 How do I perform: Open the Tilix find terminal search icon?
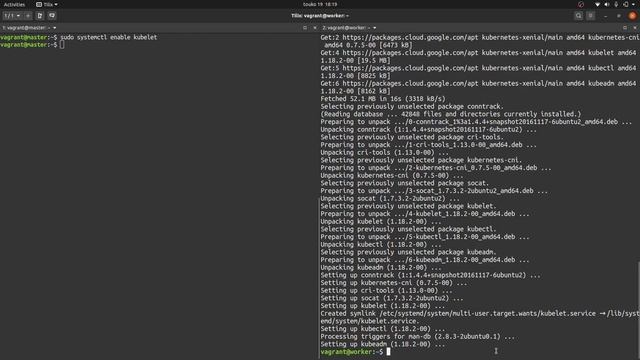click(x=578, y=16)
